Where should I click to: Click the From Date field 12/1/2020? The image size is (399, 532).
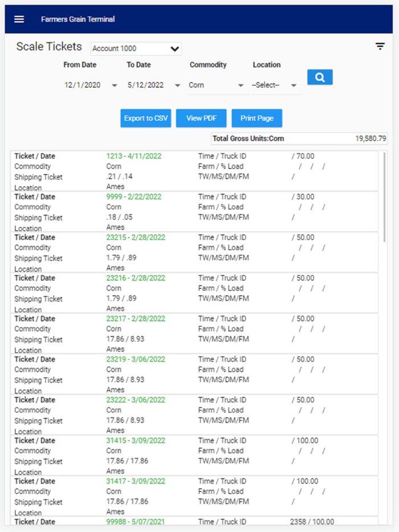click(x=83, y=85)
